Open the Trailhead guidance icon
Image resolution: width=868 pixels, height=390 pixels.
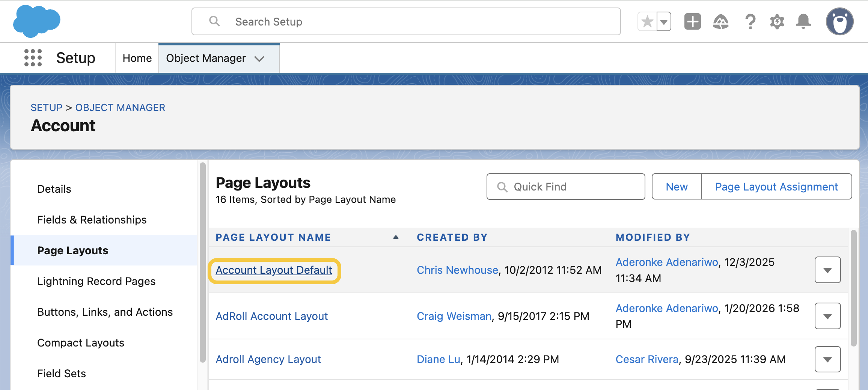pos(720,22)
